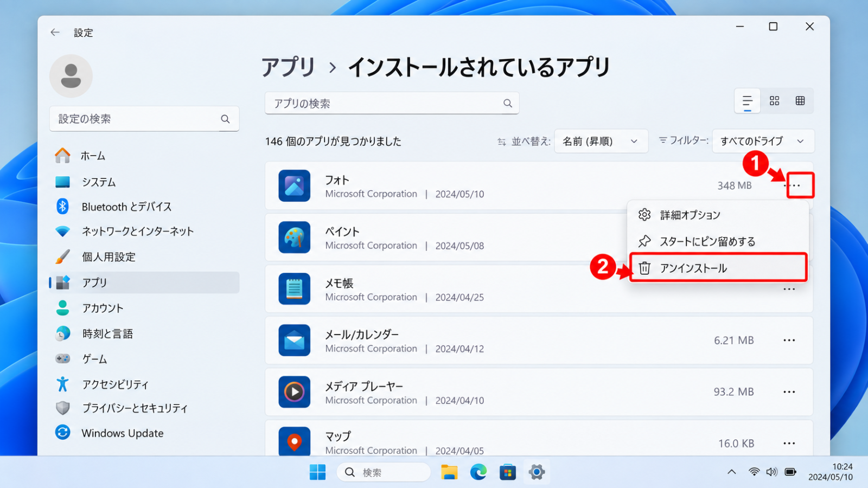Click the back arrow in Settings
The width and height of the screenshot is (868, 488).
pos(55,33)
